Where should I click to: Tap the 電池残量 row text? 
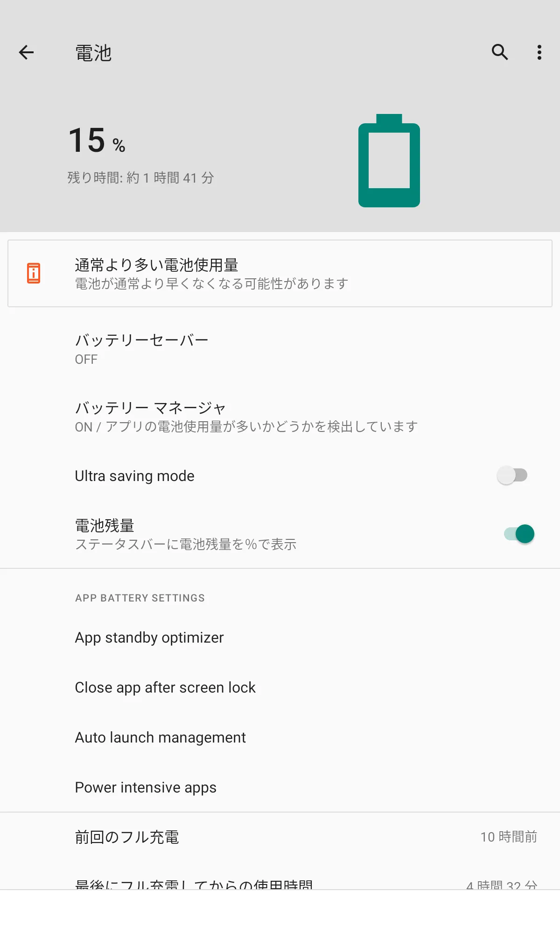coord(186,534)
